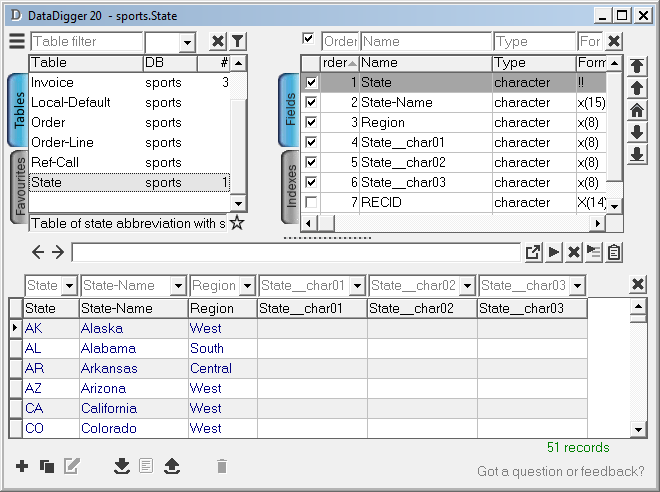660x492 pixels.
Task: Switch to the Favourites tab
Action: coord(17,187)
